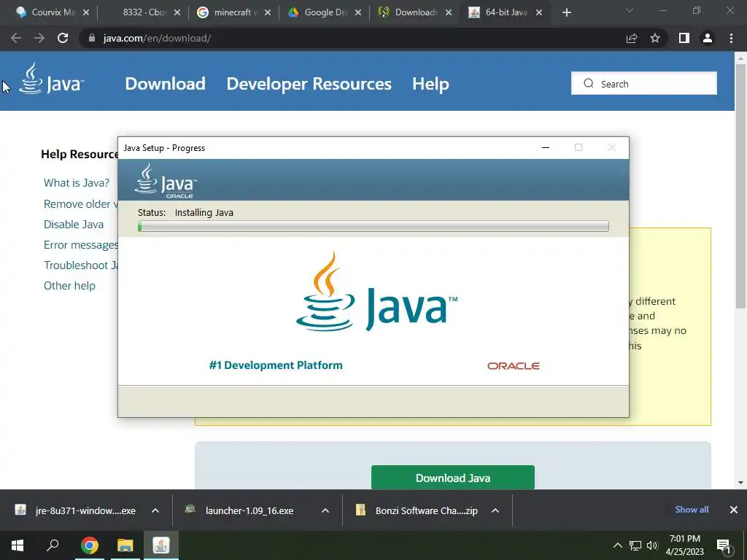This screenshot has height=560, width=747.
Task: Open the tab search chevron
Action: coord(630,10)
